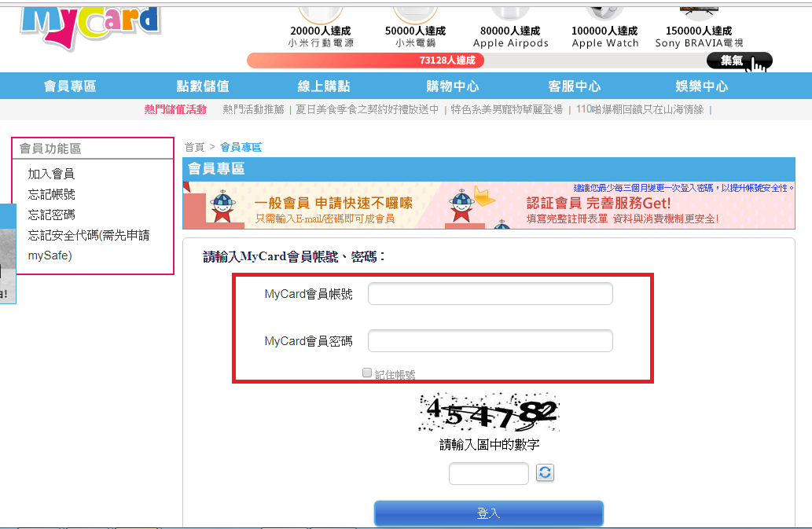Click the 熱門儲值活動 label
Screen dimensions: 812x529
point(175,110)
